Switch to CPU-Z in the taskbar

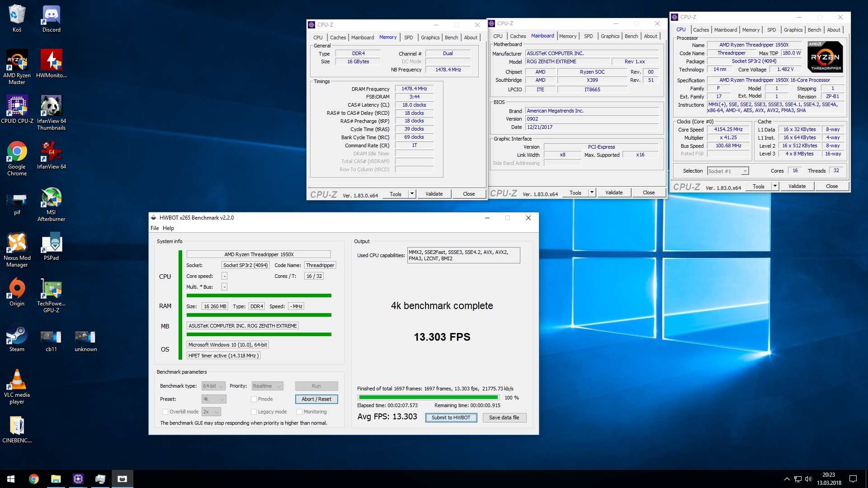pos(78,479)
